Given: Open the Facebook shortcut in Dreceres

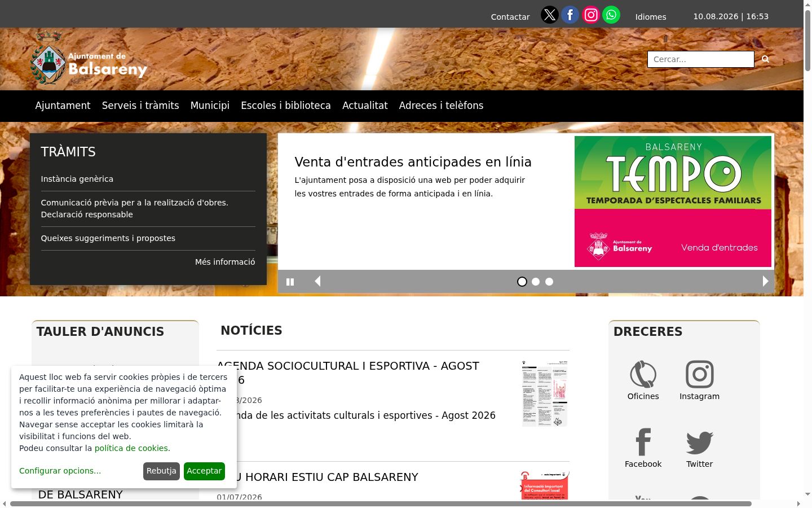Looking at the screenshot, I should [x=643, y=442].
